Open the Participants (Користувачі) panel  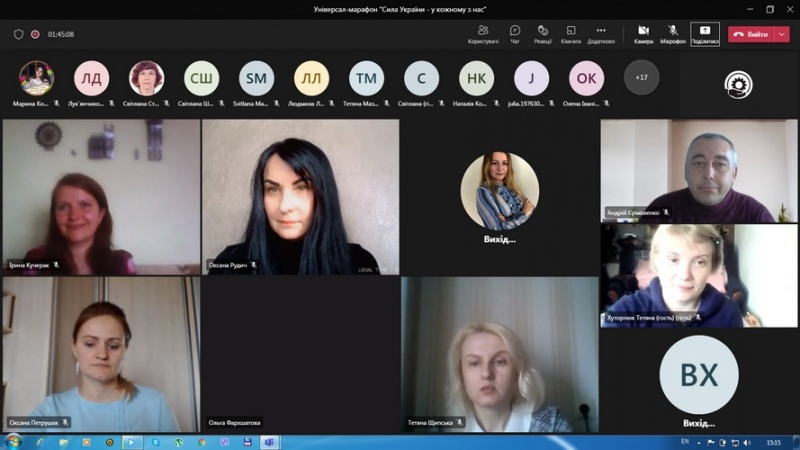coord(483,33)
